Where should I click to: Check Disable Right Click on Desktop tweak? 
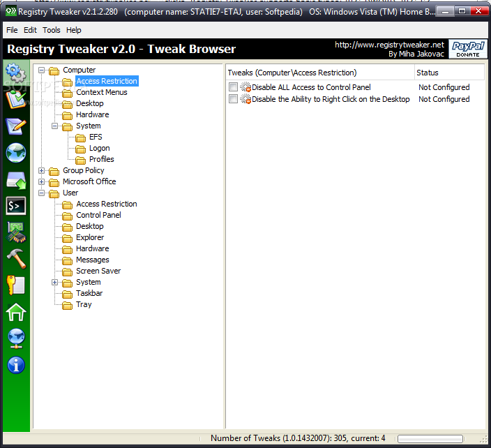point(233,99)
